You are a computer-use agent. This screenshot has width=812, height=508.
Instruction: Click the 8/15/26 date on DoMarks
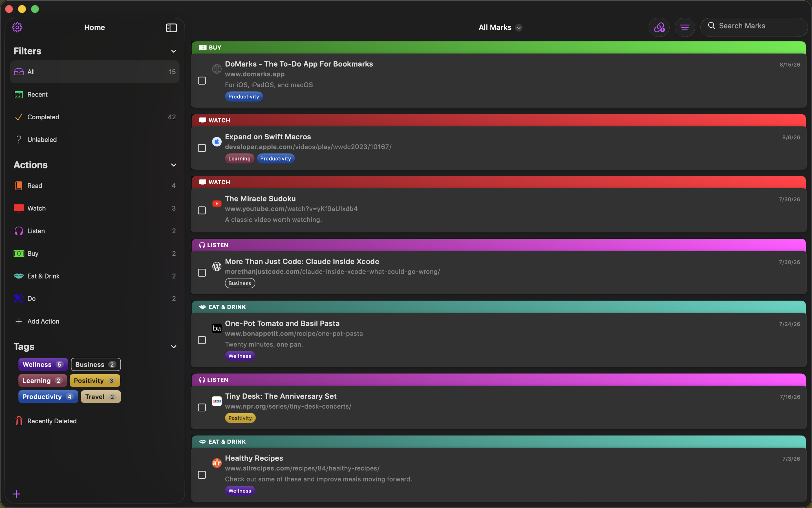(789, 65)
